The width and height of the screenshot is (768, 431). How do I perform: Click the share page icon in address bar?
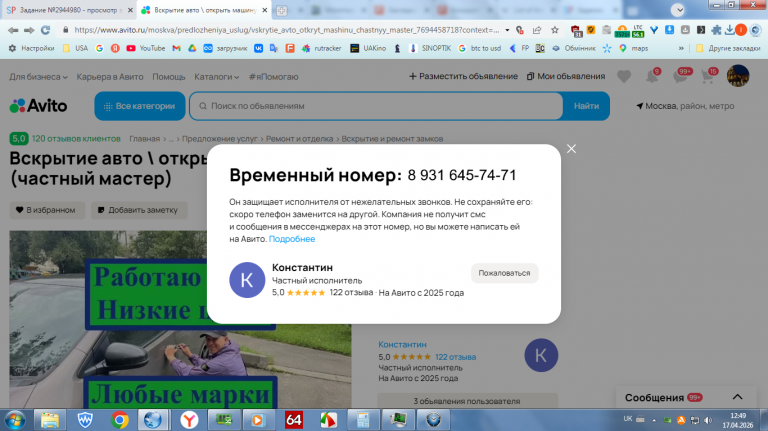tap(537, 30)
